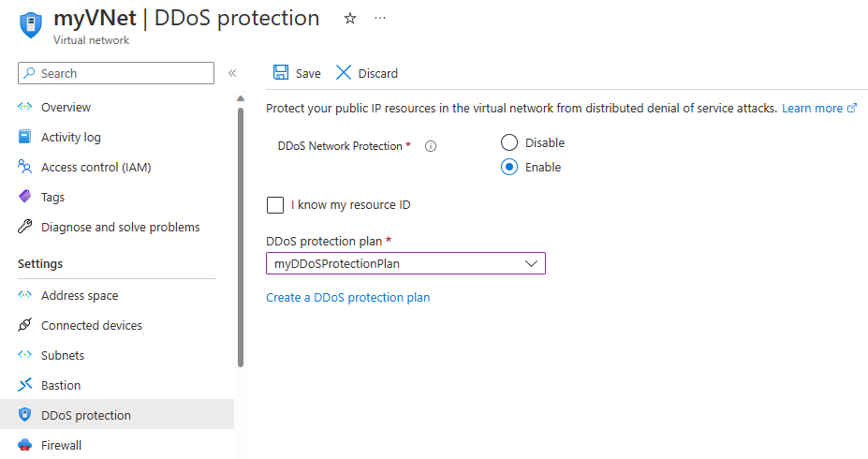This screenshot has height=459, width=868.
Task: Go to Subnets in Settings
Action: pos(63,356)
